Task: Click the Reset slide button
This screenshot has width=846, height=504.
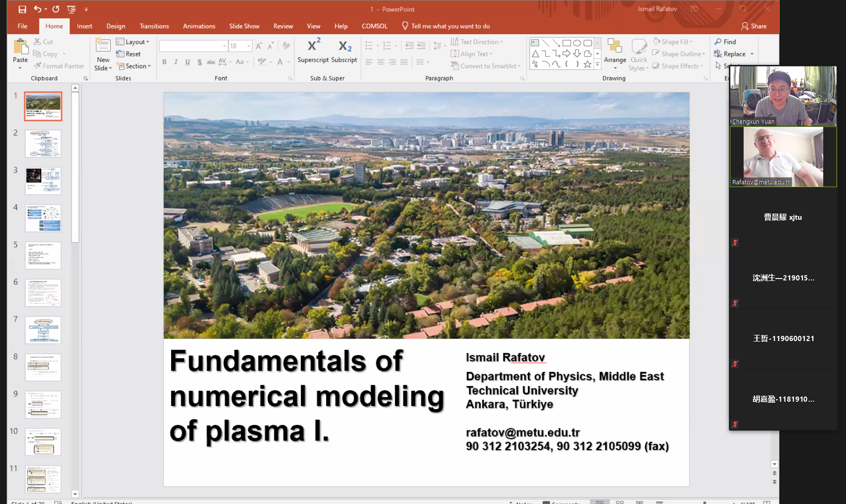Action: tap(129, 54)
